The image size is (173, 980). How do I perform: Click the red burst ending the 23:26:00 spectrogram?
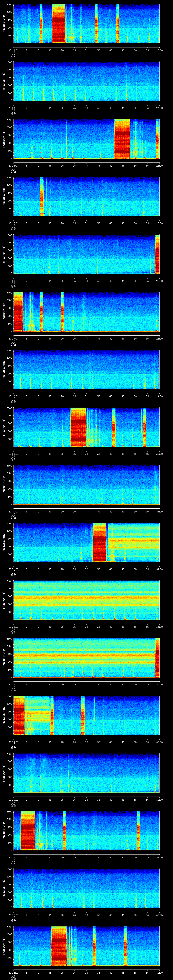[x=157, y=254]
